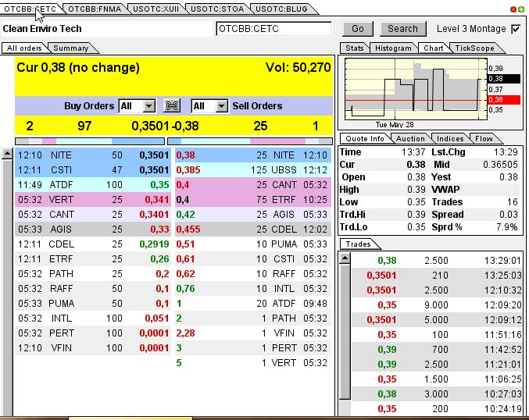Click trade at 13:29:01
The image size is (529, 420).
tap(437, 261)
